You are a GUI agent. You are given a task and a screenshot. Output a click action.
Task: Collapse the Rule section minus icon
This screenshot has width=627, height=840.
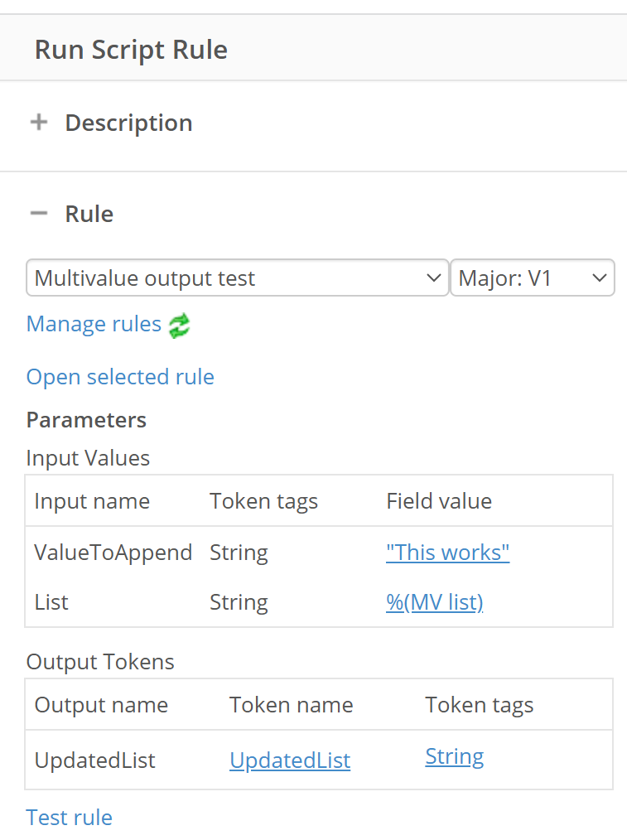point(39,213)
